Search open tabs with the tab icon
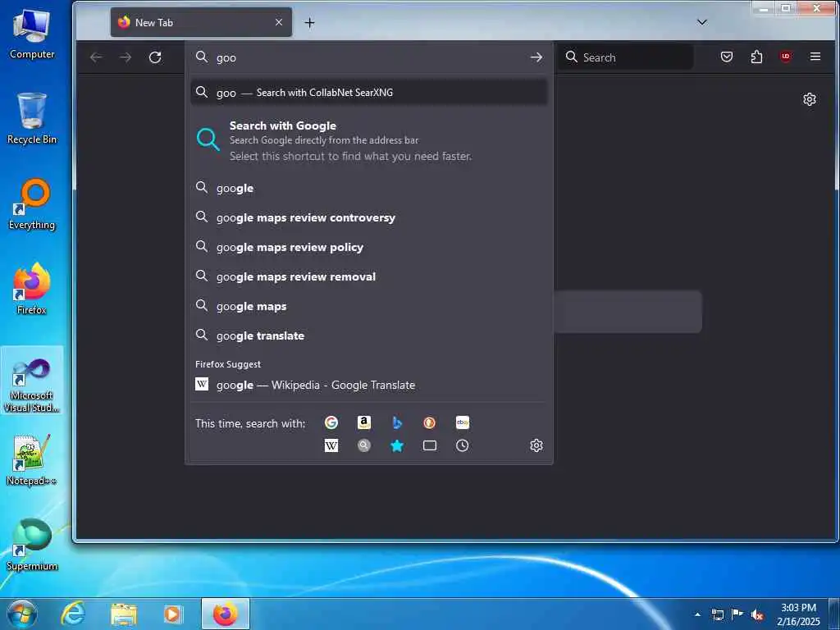Viewport: 840px width, 630px height. pyautogui.click(x=430, y=445)
